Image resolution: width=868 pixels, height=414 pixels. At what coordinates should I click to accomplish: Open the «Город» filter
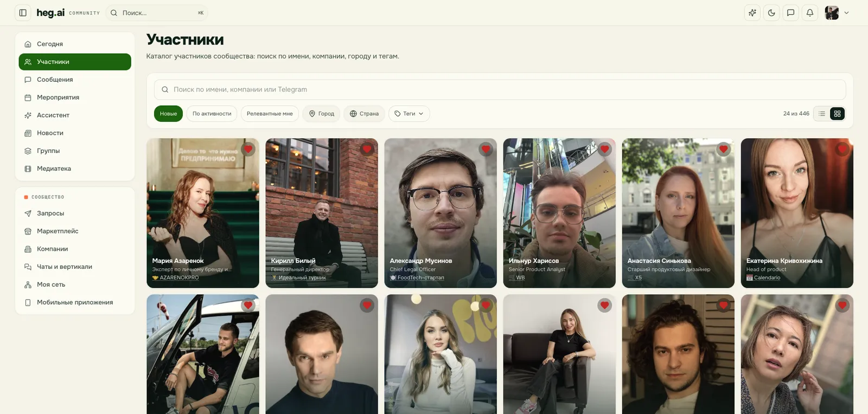coord(321,114)
